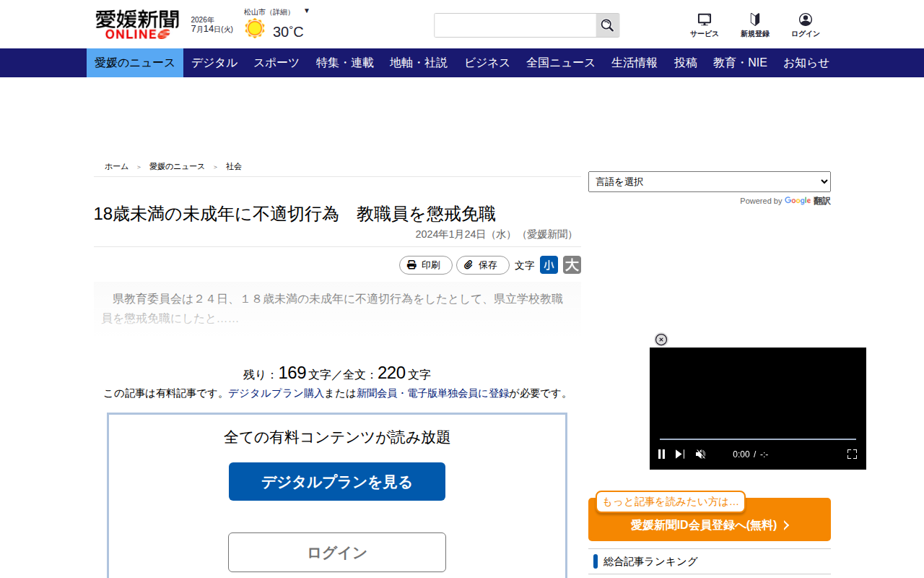Open the 教育・NIE nav item
This screenshot has width=924, height=578.
[x=741, y=63]
